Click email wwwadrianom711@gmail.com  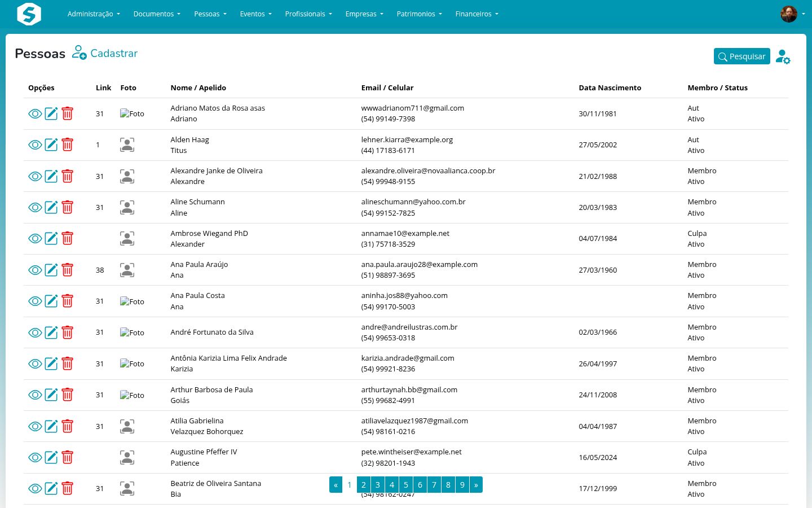[x=413, y=108]
